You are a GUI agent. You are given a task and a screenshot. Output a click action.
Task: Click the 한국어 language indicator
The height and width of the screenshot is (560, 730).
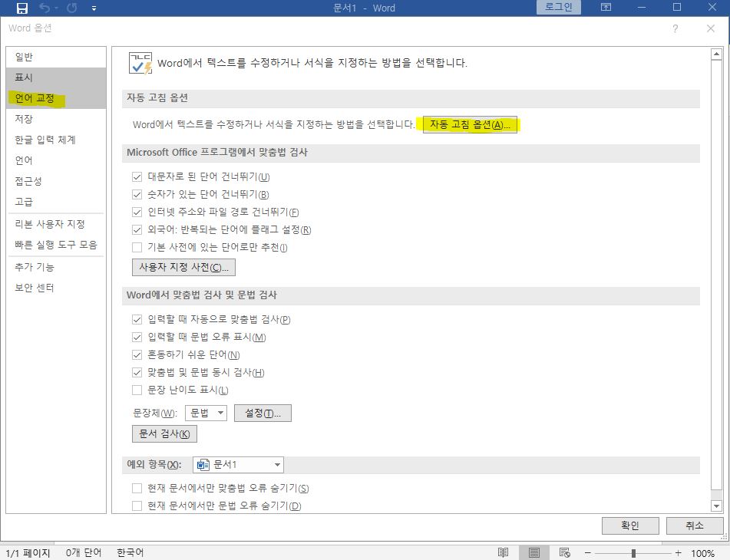(x=130, y=552)
